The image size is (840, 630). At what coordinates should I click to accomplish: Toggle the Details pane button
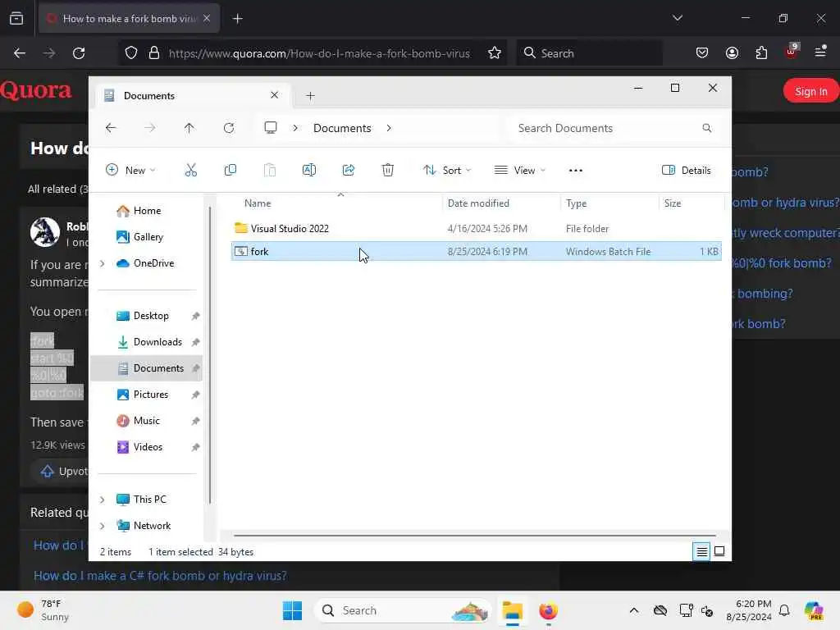687,171
